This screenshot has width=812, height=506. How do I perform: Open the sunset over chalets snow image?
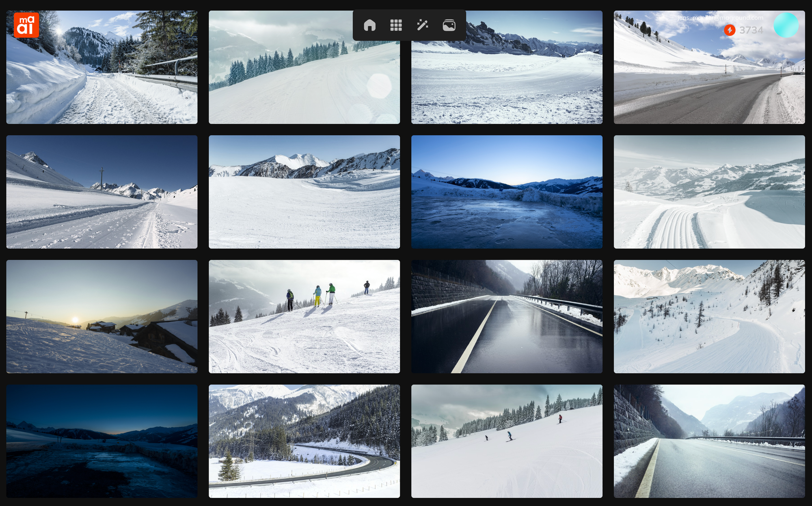point(101,317)
